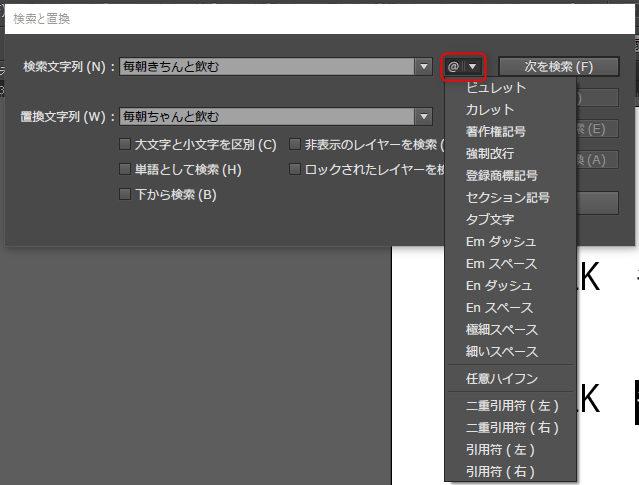
Task: Insert 著作権記号 from the menu
Action: tap(496, 132)
